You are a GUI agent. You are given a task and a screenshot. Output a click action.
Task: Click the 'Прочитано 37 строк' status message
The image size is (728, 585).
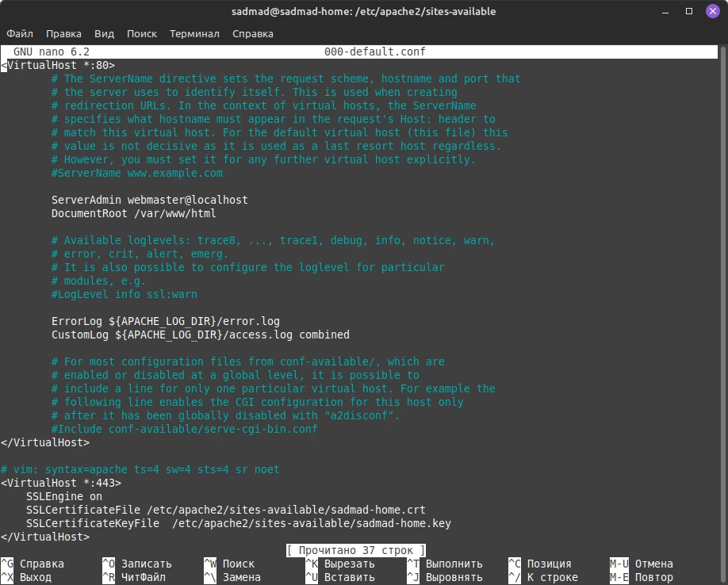tap(355, 550)
